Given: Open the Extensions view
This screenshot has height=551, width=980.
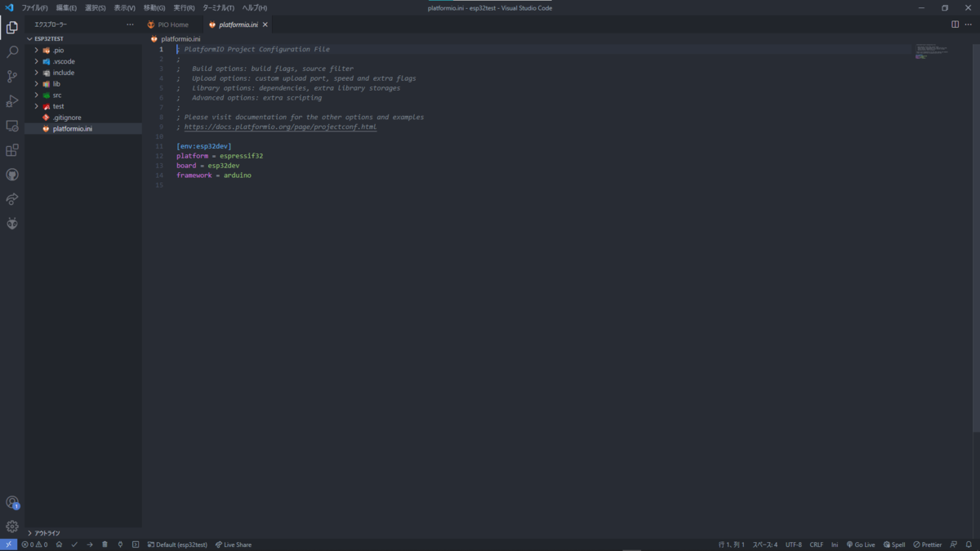Looking at the screenshot, I should (x=12, y=150).
